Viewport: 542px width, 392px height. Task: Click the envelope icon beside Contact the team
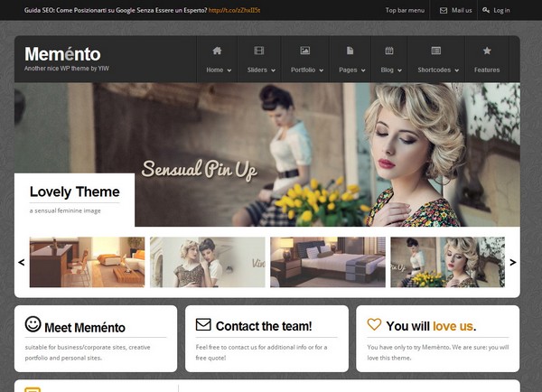[x=203, y=324]
